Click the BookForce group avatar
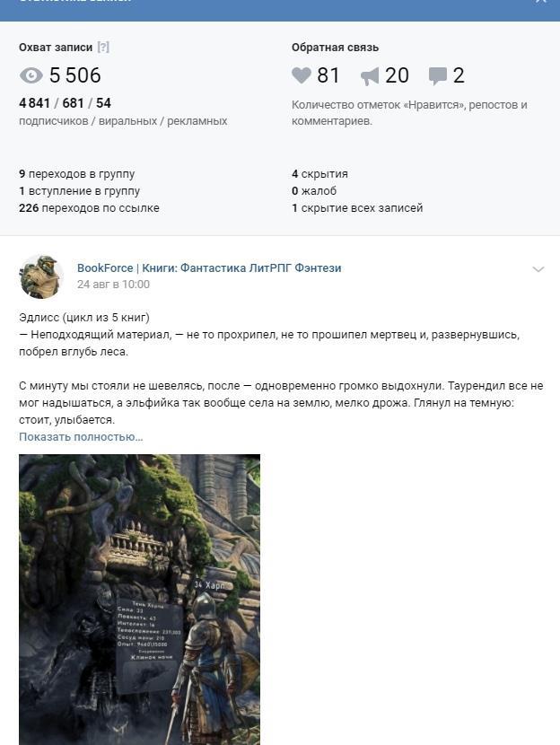Viewport: 560px width, 745px height. 41,276
